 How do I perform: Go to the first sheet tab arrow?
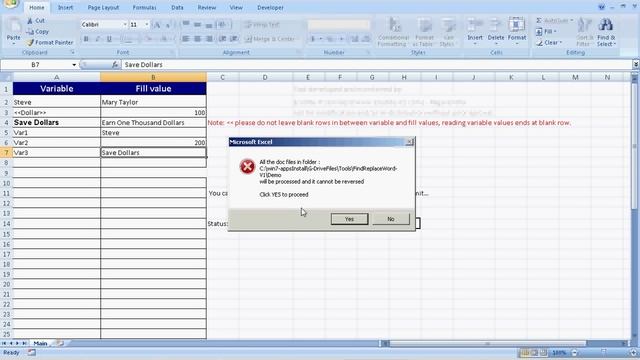tap(4, 343)
